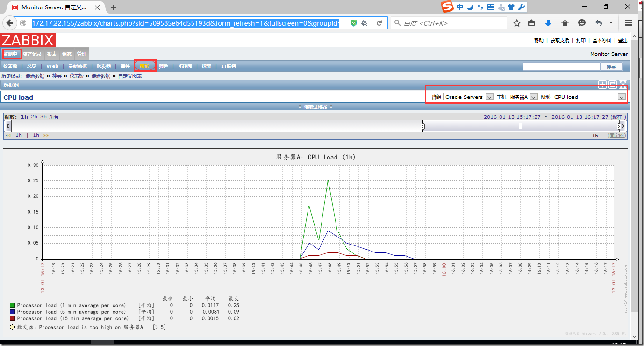Click the 获取支援 support link
Screen dimensions: 644x346
click(560, 41)
